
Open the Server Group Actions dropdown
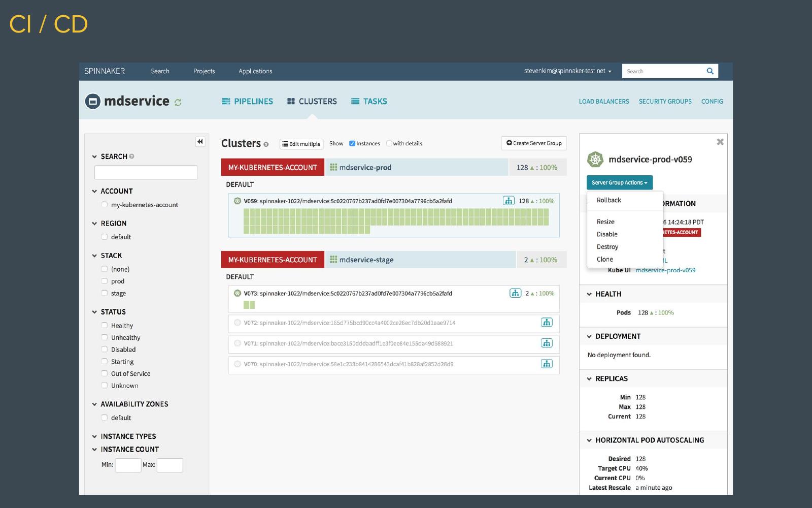coord(620,182)
